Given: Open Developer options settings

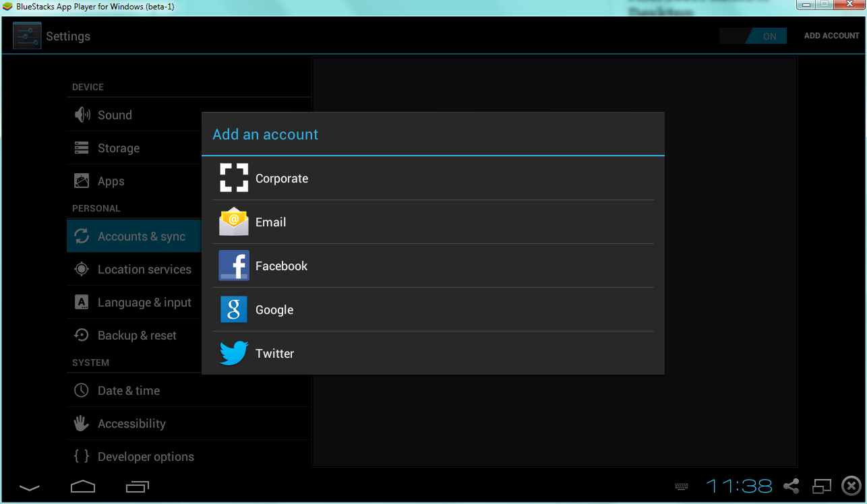Looking at the screenshot, I should [x=188, y=456].
